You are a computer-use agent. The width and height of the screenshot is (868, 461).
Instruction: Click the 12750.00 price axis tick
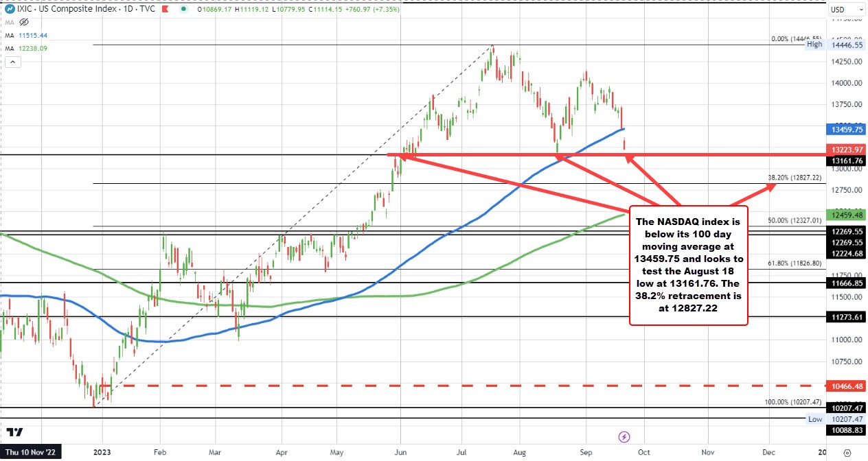point(847,190)
